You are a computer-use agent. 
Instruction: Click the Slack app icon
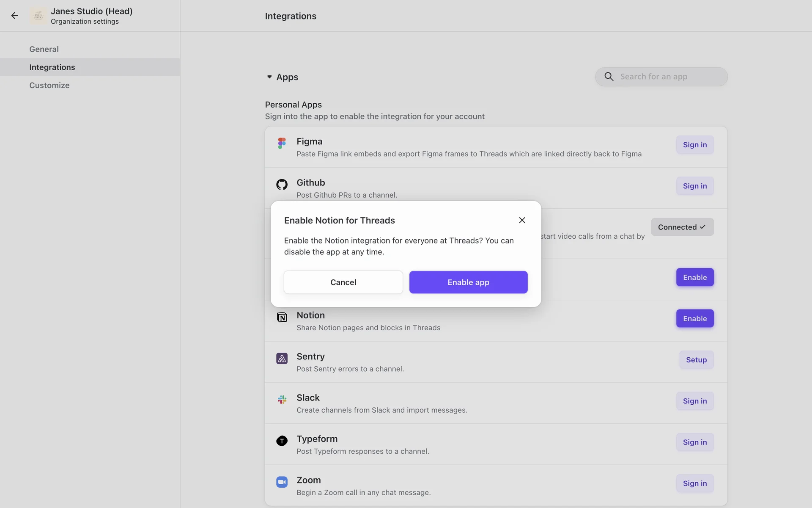[282, 400]
